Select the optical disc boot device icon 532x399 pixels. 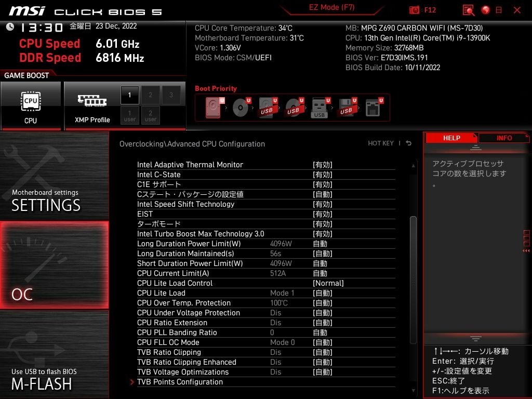coord(241,108)
